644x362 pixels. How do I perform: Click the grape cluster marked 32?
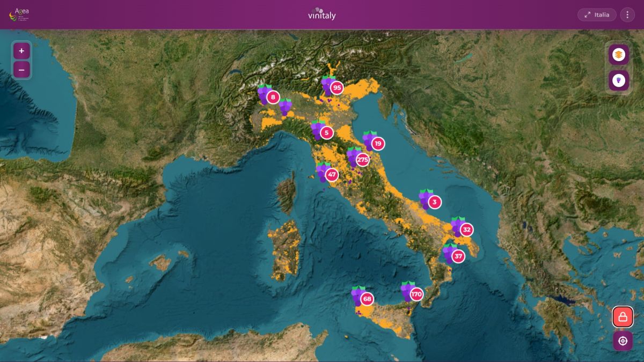(x=462, y=229)
